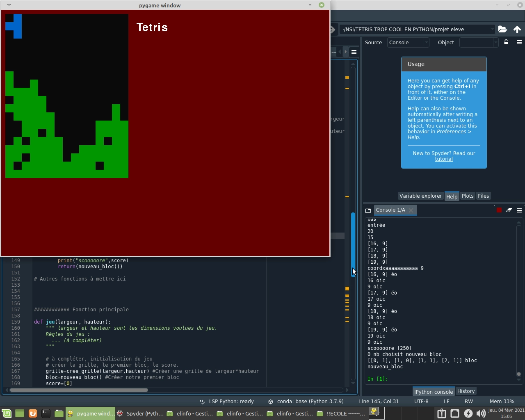This screenshot has height=420, width=525.
Task: Switch to the Variable explorer tab
Action: (421, 196)
